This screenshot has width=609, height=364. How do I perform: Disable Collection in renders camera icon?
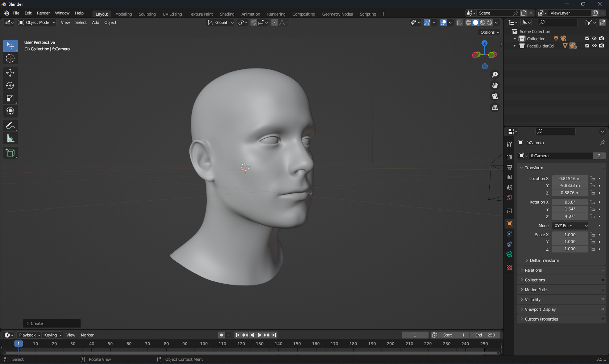pyautogui.click(x=602, y=38)
